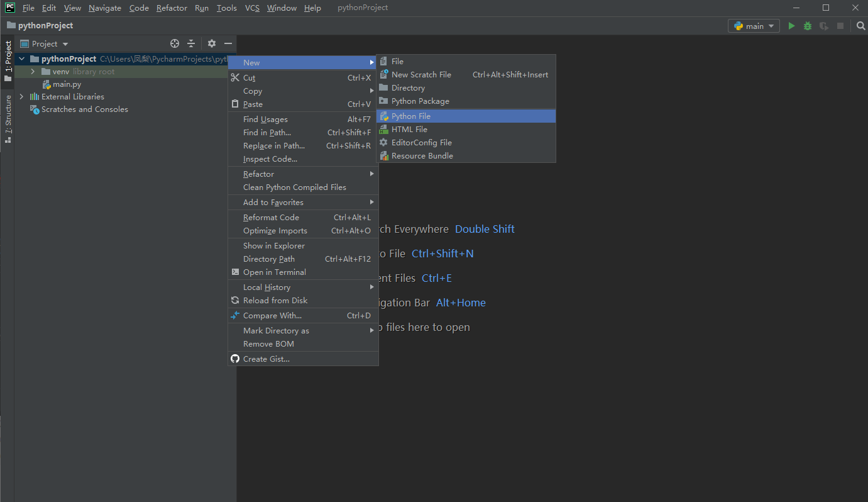Run the main configuration with green play icon
868x502 pixels.
tap(791, 26)
